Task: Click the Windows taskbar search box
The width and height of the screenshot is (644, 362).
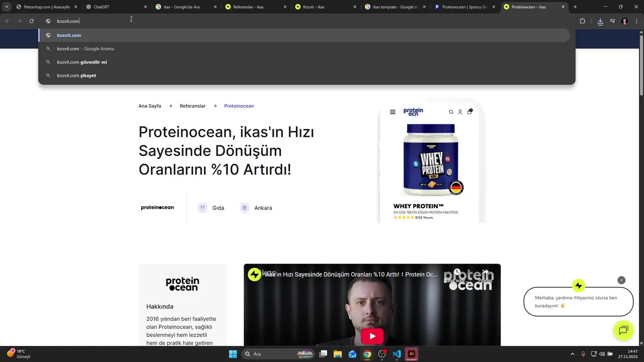Action: pos(279,354)
